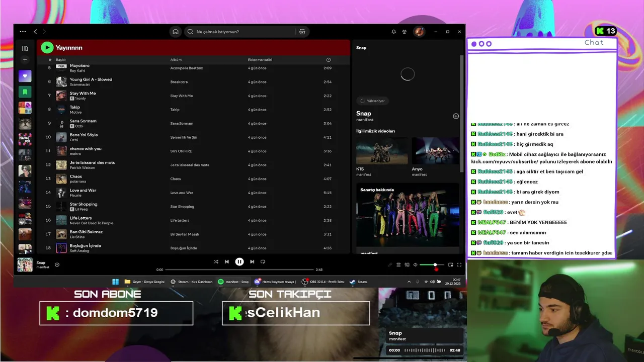Select the track Stay With Me title
Image resolution: width=644 pixels, height=362 pixels.
tap(83, 93)
